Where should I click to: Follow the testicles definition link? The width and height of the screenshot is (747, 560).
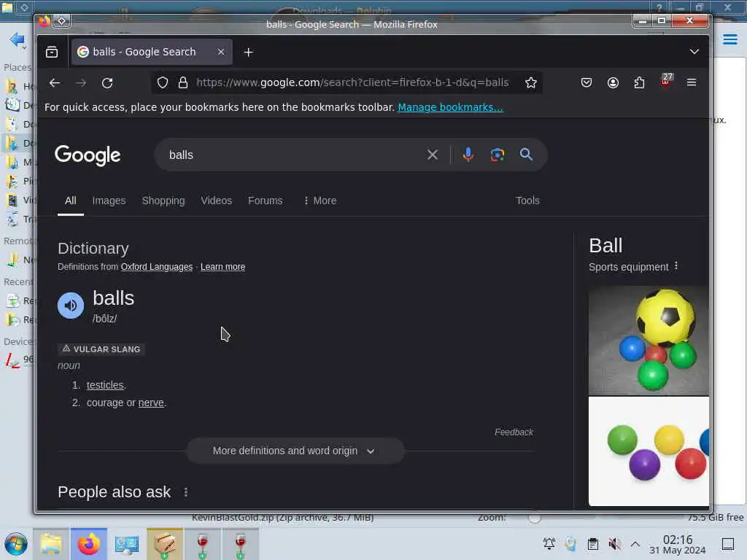(x=105, y=385)
